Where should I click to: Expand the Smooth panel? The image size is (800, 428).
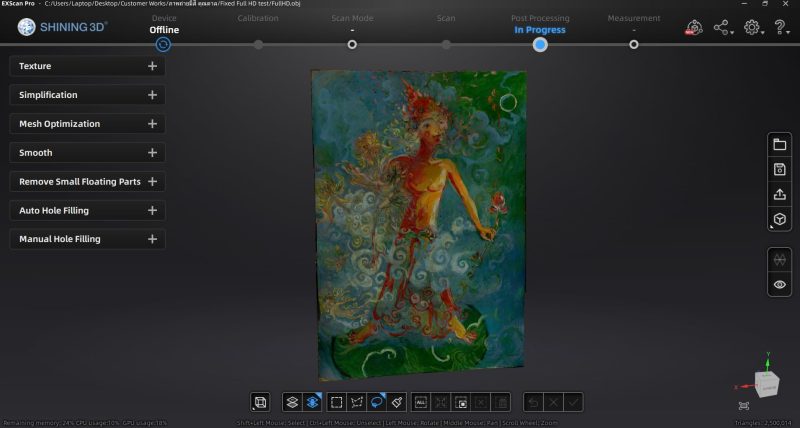[87, 153]
